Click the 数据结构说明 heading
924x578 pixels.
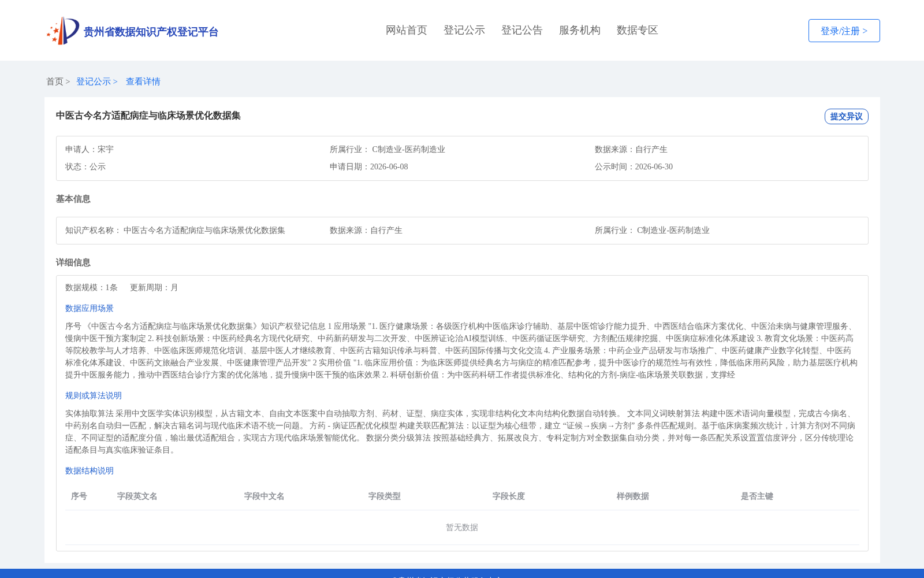(x=90, y=470)
